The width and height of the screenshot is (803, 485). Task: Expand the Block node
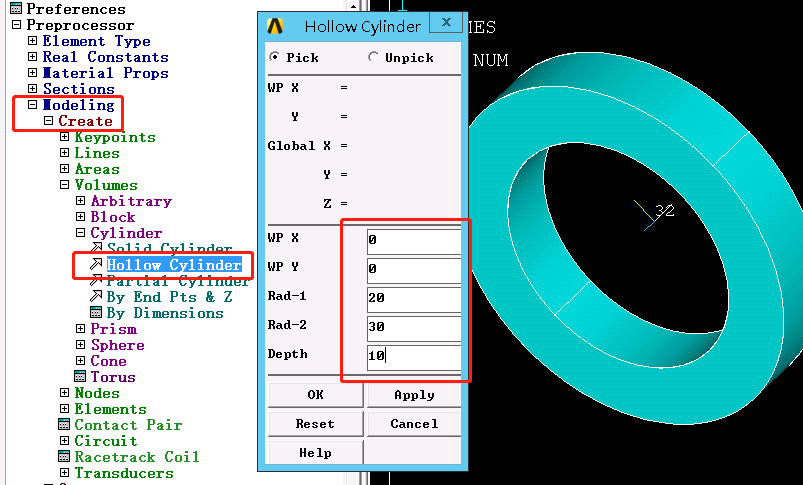pos(80,217)
